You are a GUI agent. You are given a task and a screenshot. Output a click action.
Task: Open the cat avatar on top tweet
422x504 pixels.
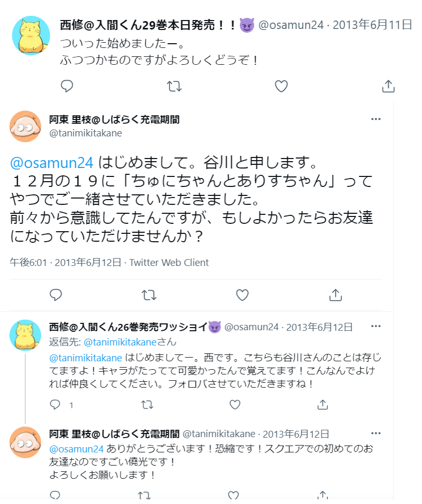click(x=31, y=35)
